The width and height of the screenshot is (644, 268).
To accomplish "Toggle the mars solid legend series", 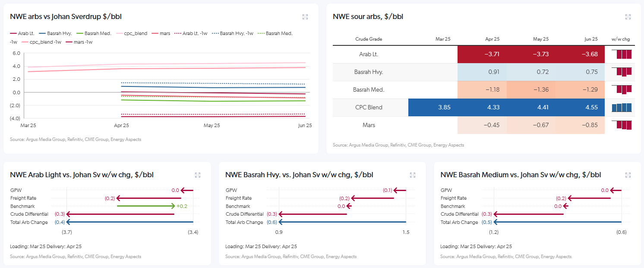I will [161, 33].
